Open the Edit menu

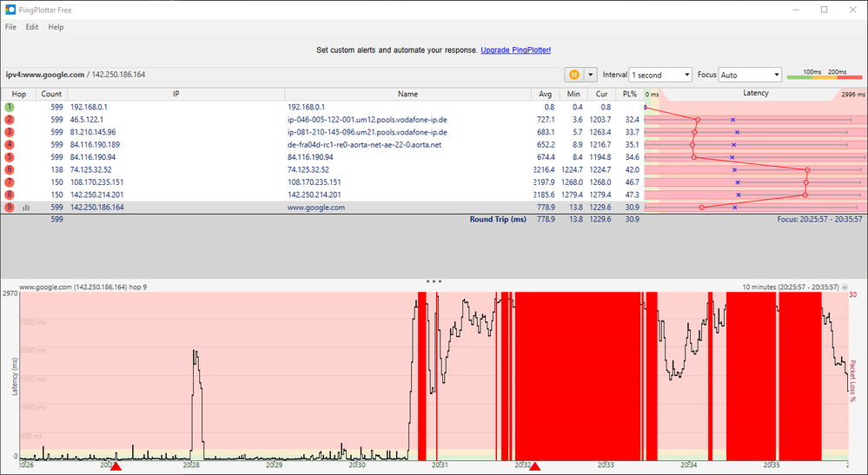click(x=31, y=27)
